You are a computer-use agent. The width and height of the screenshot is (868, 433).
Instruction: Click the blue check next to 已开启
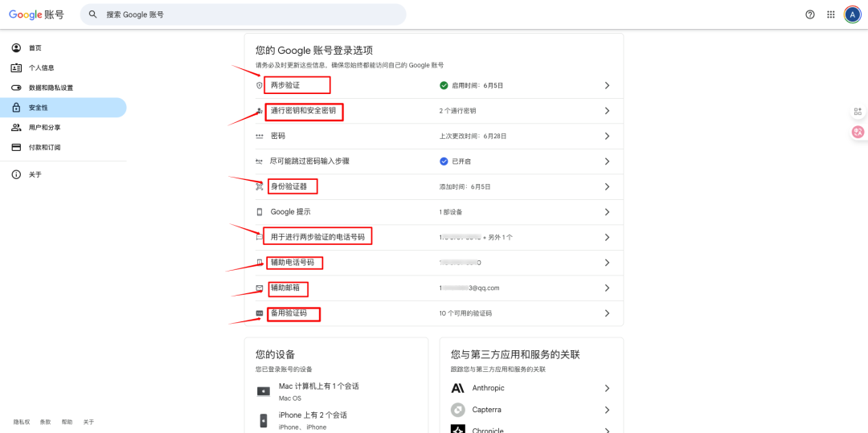pos(444,161)
